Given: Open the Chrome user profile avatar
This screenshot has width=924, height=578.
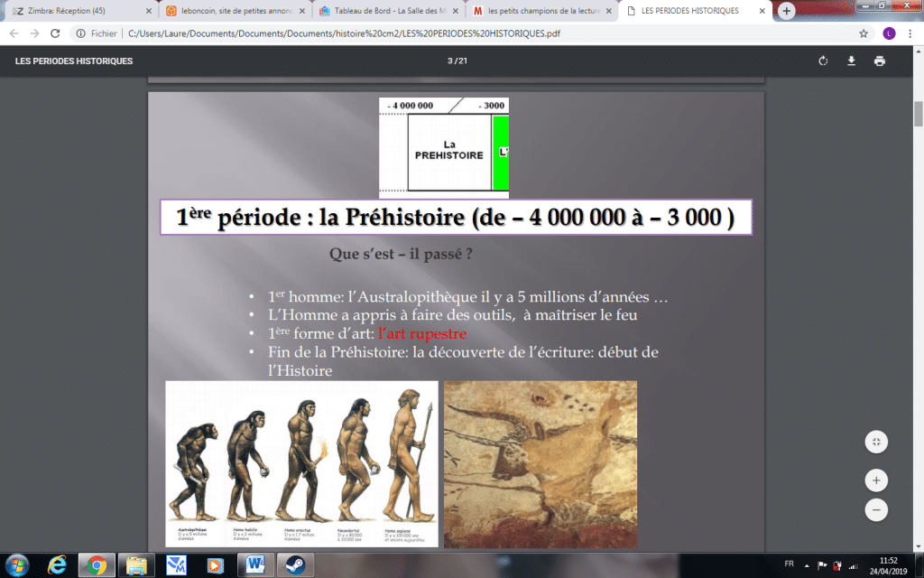Looking at the screenshot, I should 887,33.
